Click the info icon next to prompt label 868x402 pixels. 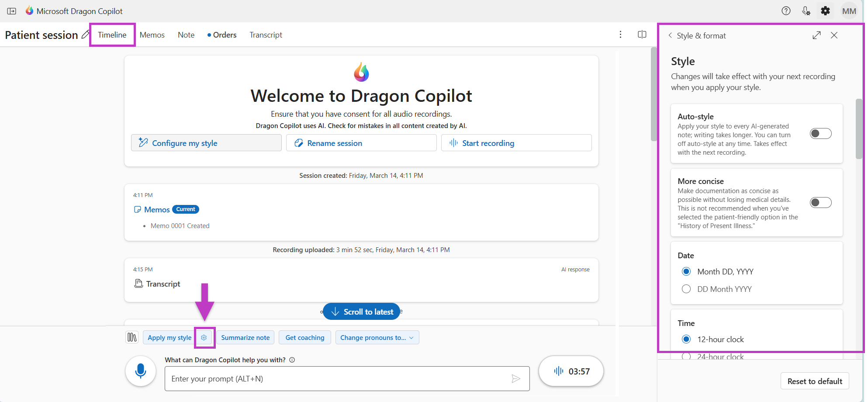[292, 360]
